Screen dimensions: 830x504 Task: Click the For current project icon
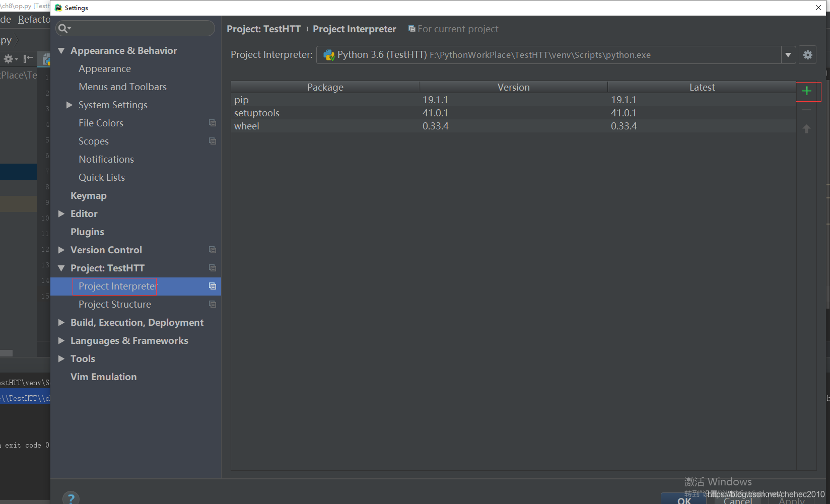tap(412, 29)
